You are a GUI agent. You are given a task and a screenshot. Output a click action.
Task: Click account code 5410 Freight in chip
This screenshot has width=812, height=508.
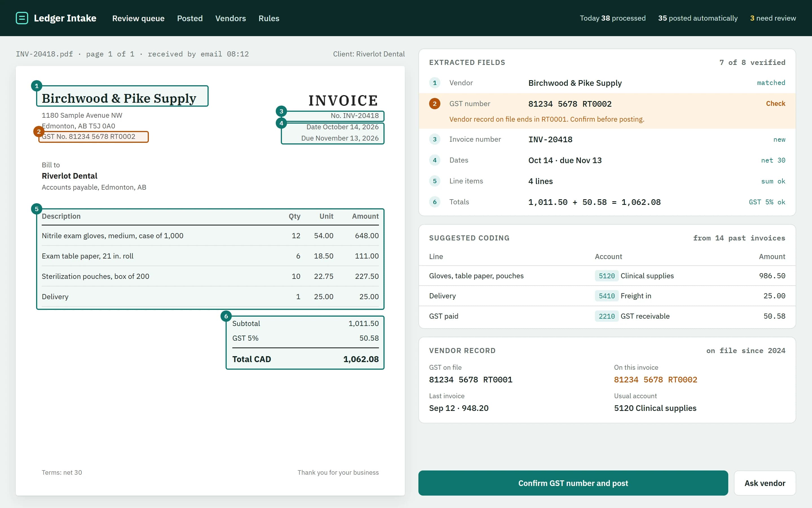pos(607,296)
